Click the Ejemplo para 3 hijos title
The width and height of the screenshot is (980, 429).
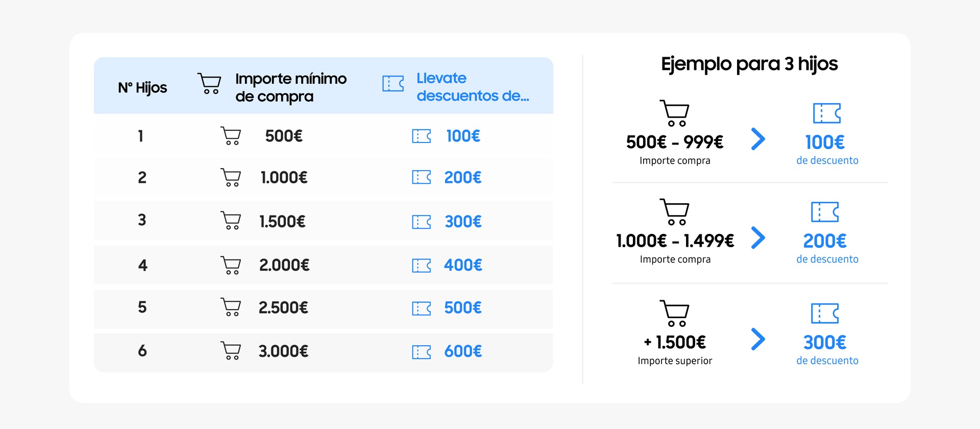tap(749, 64)
